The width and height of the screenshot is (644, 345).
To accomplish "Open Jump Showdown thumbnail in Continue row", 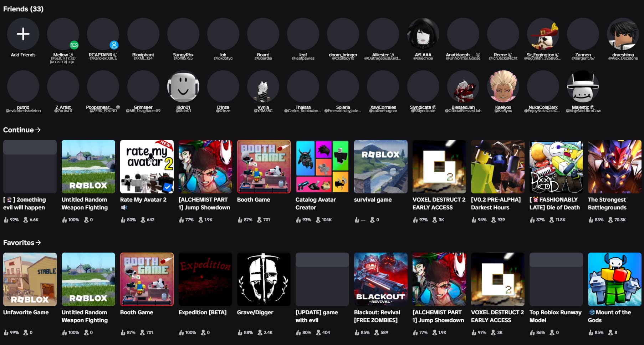I will (205, 167).
